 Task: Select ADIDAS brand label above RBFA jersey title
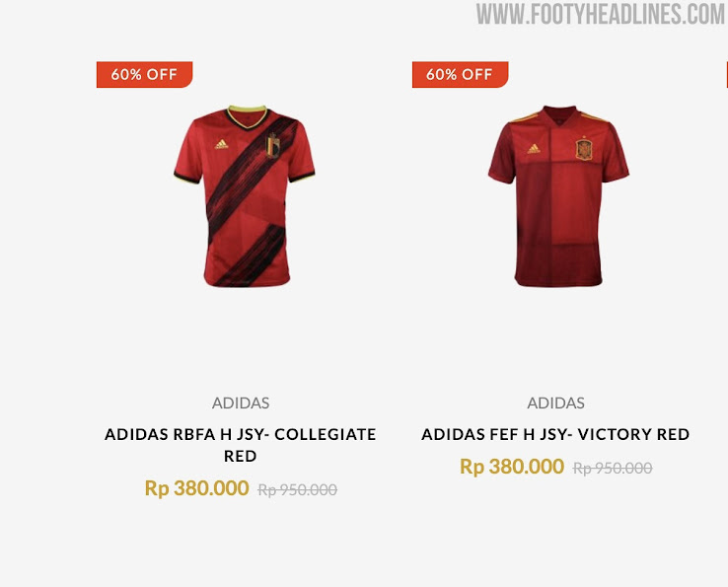(241, 403)
